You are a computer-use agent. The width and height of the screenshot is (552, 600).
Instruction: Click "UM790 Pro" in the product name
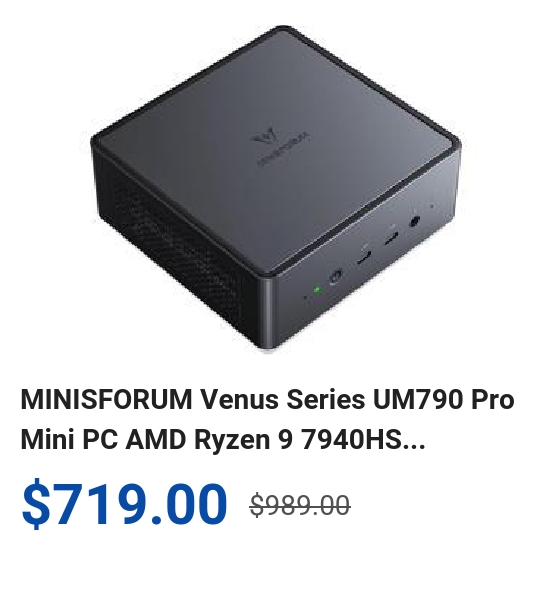[444, 399]
